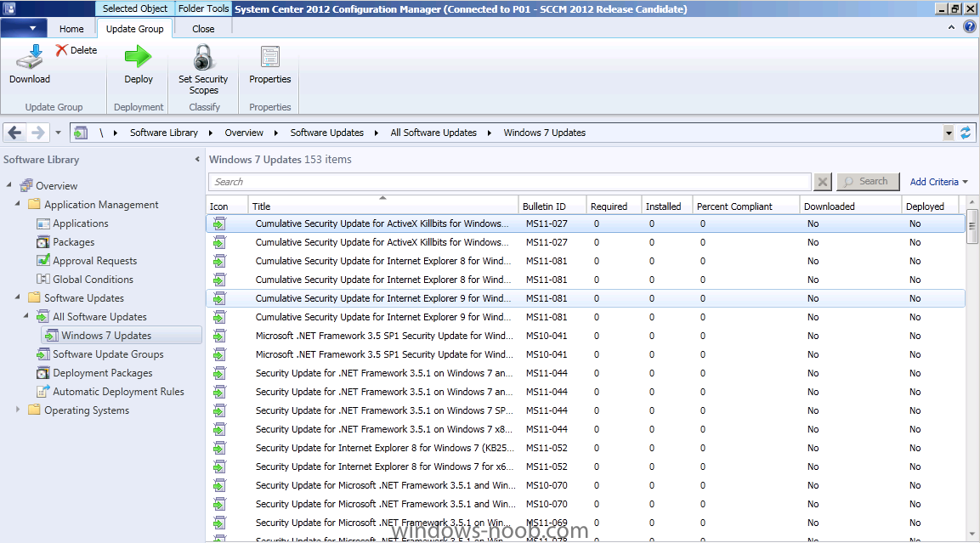Image resolution: width=980 pixels, height=543 pixels.
Task: Switch to the Home ribbon tab
Action: [x=71, y=29]
